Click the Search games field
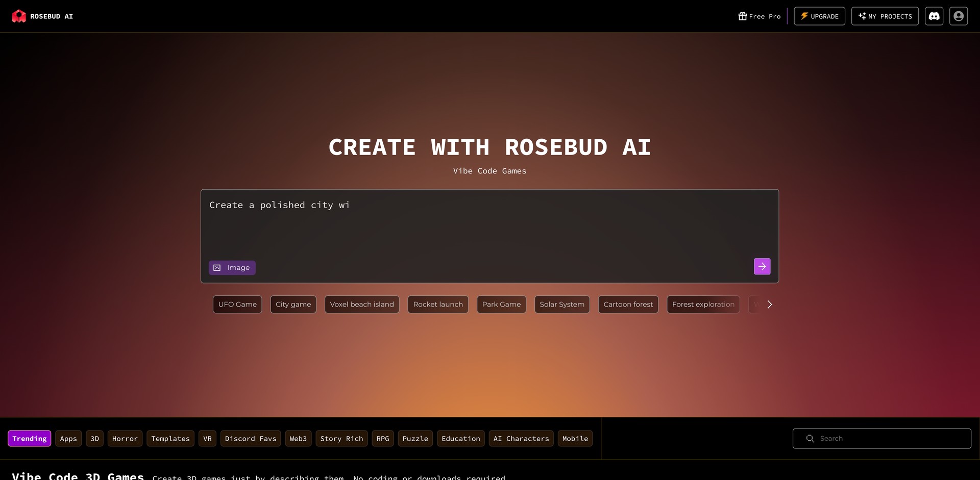980x480 pixels. [882, 439]
